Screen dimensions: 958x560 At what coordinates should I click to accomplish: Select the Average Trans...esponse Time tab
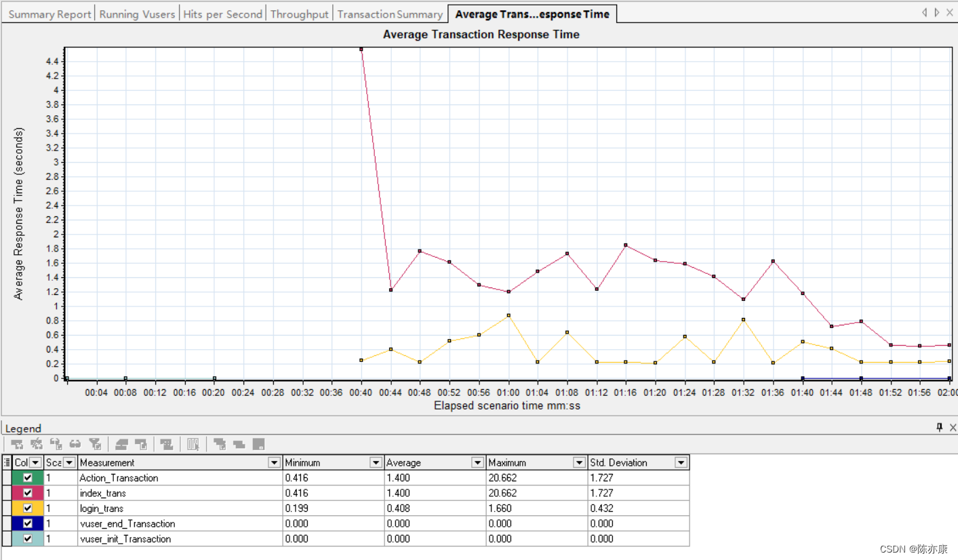tap(532, 14)
